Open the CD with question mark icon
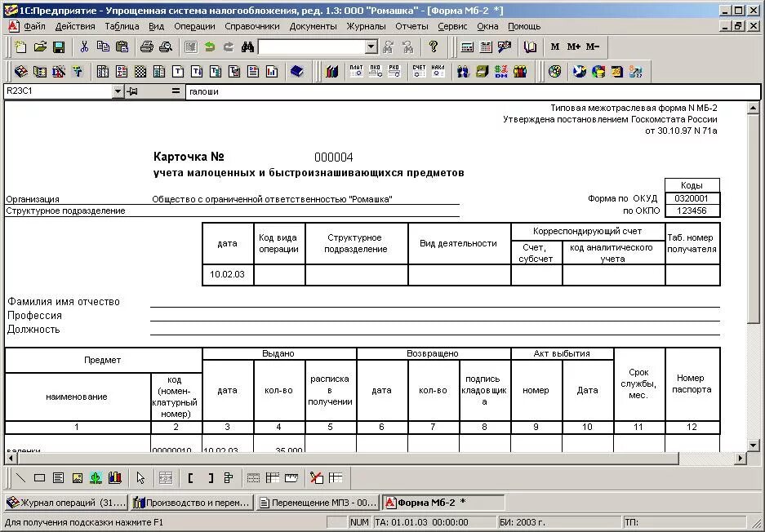This screenshot has width=765, height=532. [554, 72]
